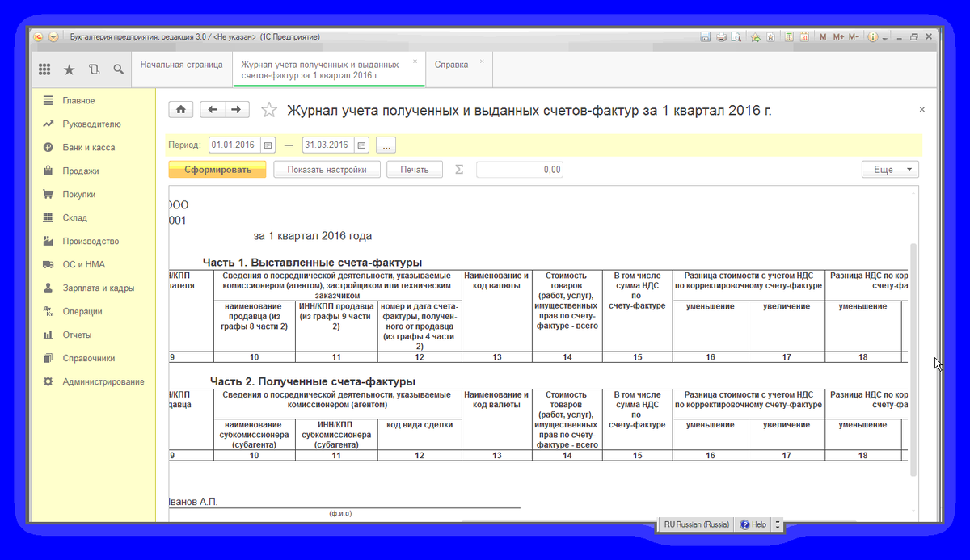Viewport: 970px width, 560px height.
Task: Click the RU Russian (Russia) language indicator
Action: pos(696,524)
